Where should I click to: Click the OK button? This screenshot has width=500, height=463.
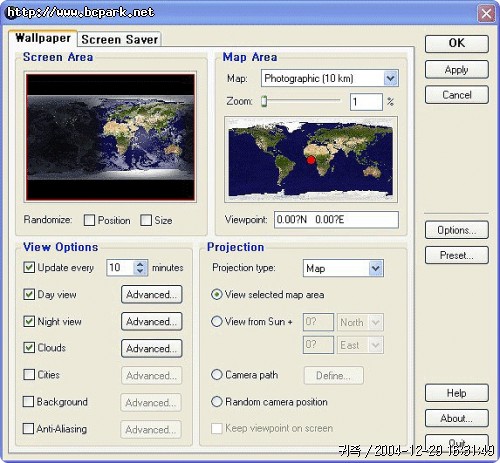[457, 43]
